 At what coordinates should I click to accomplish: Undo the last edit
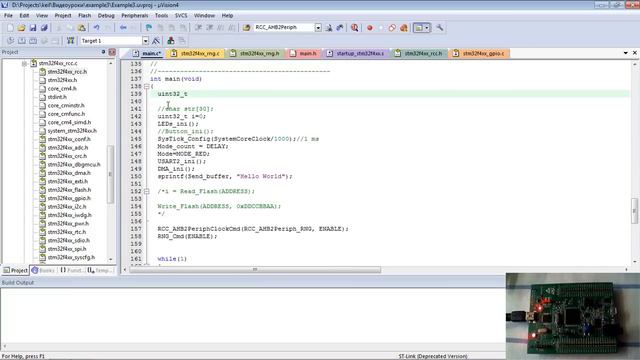(96, 28)
